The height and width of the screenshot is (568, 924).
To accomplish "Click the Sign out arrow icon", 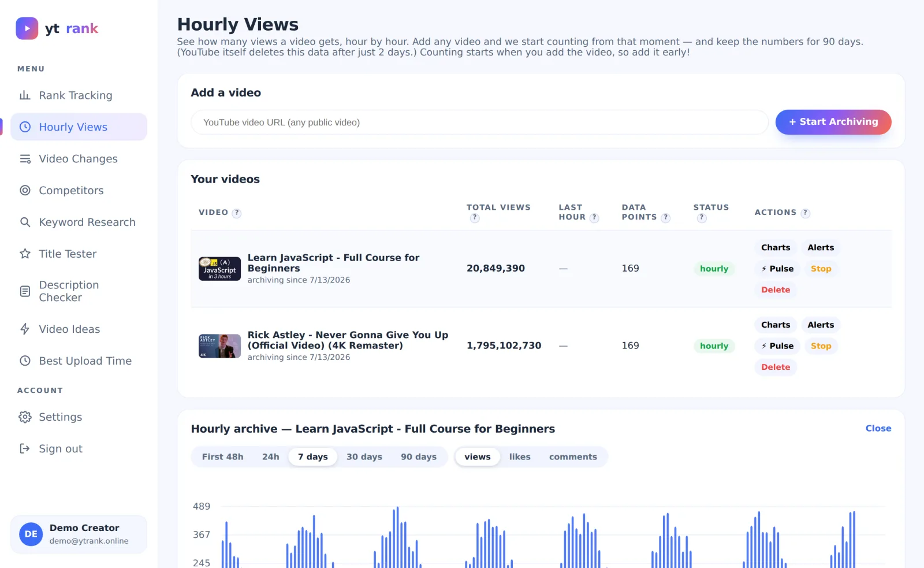I will pos(25,449).
